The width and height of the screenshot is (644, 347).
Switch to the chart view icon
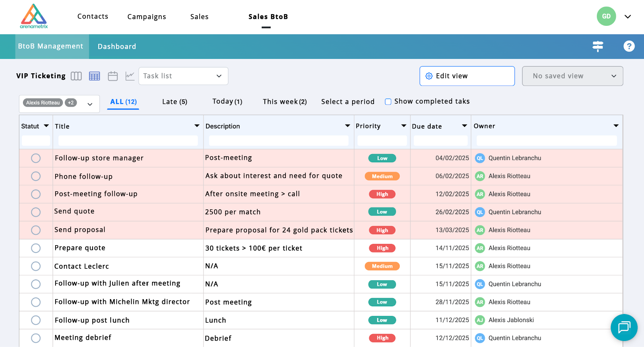point(130,76)
